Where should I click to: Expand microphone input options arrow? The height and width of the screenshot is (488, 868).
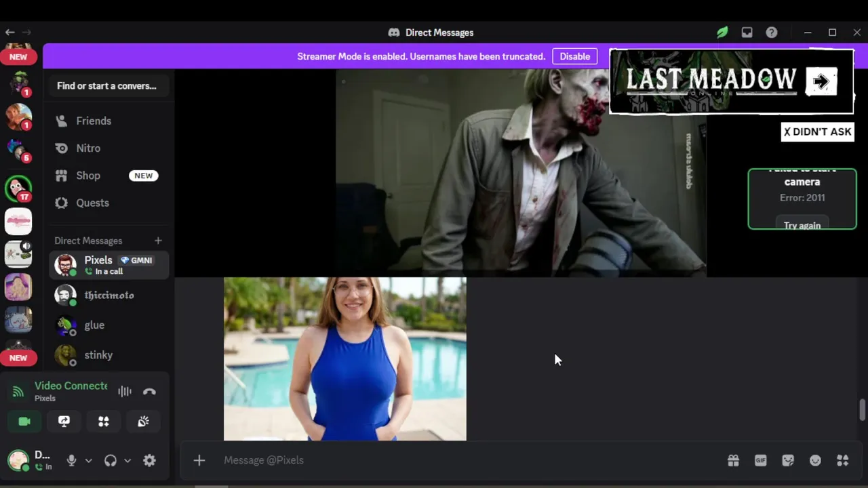pos(88,460)
